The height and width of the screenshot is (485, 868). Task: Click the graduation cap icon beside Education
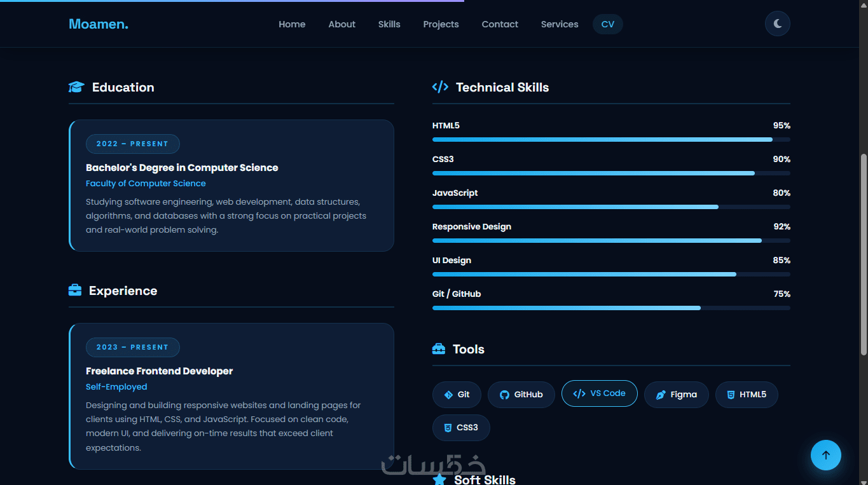tap(76, 87)
